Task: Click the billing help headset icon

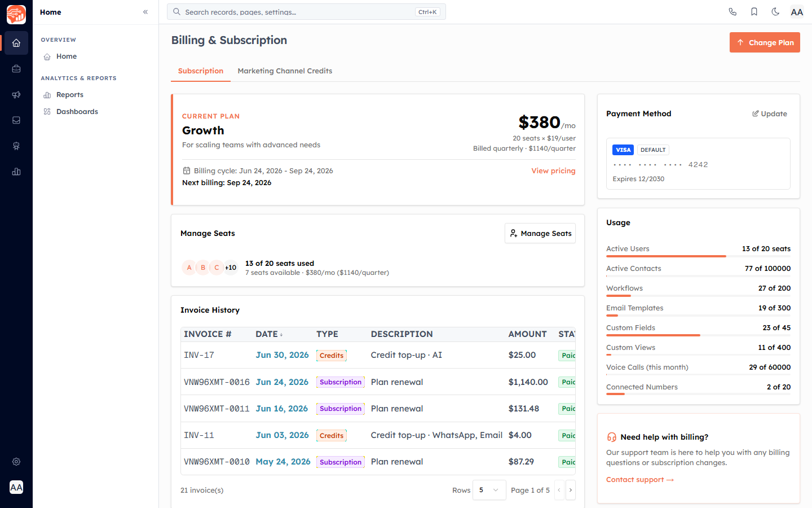Action: pos(611,437)
